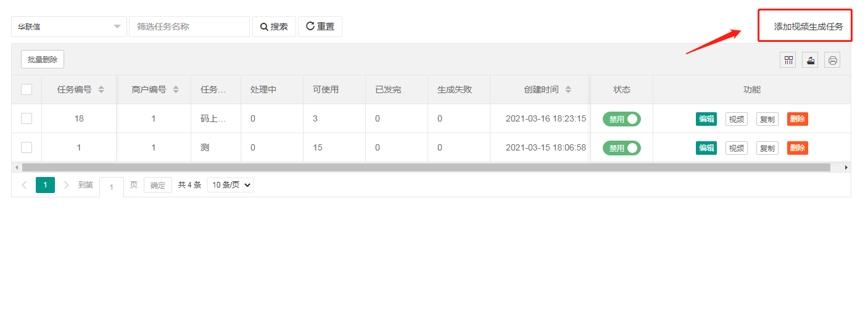The height and width of the screenshot is (333, 868).
Task: Go to next page arrow
Action: pyautogui.click(x=67, y=185)
